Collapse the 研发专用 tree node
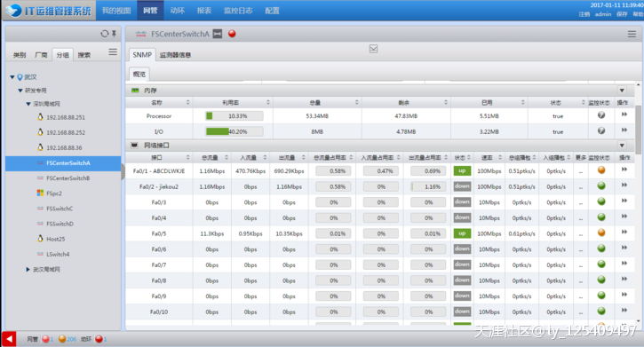Image resolution: width=644 pixels, height=347 pixels. coord(20,91)
